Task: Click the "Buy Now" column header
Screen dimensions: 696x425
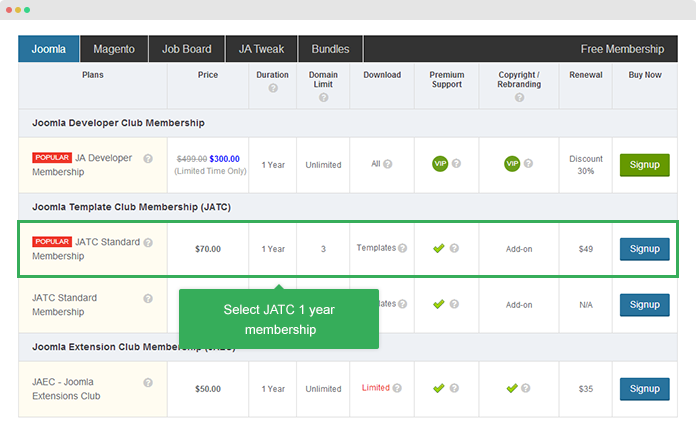Action: tap(645, 75)
